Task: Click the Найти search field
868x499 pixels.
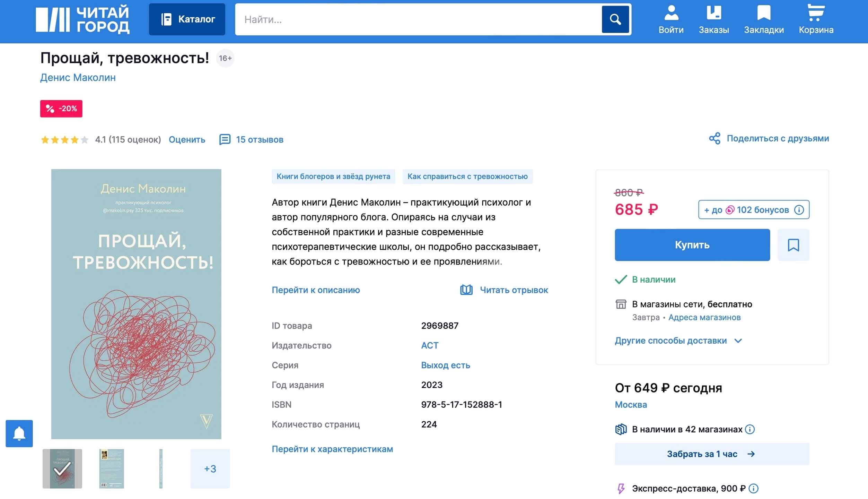Action: [x=418, y=19]
